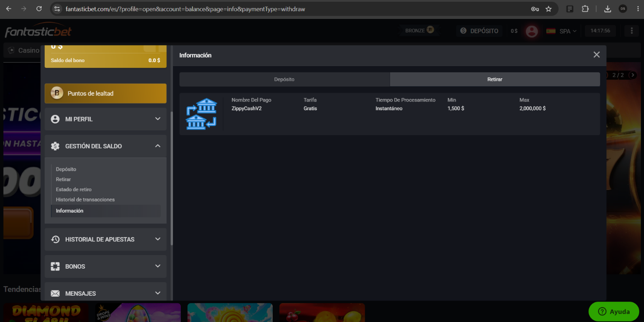Open the three-dot site menu icon
This screenshot has width=644, height=322.
(631, 31)
